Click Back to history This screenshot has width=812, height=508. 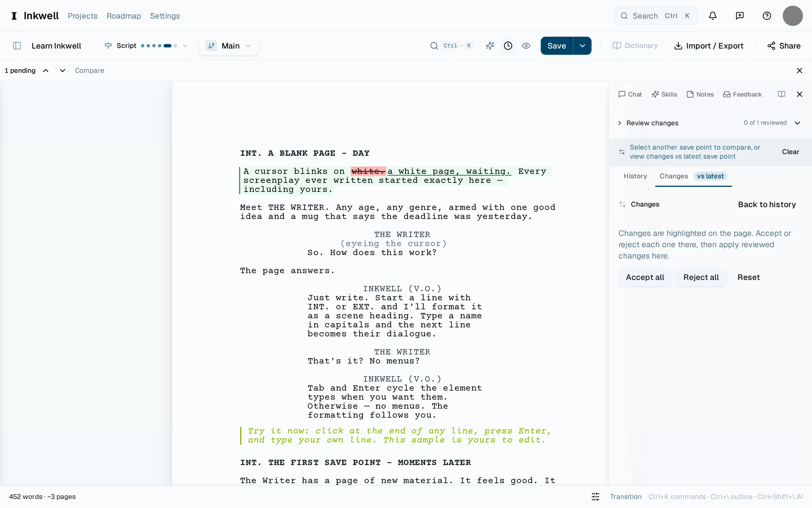(x=767, y=204)
